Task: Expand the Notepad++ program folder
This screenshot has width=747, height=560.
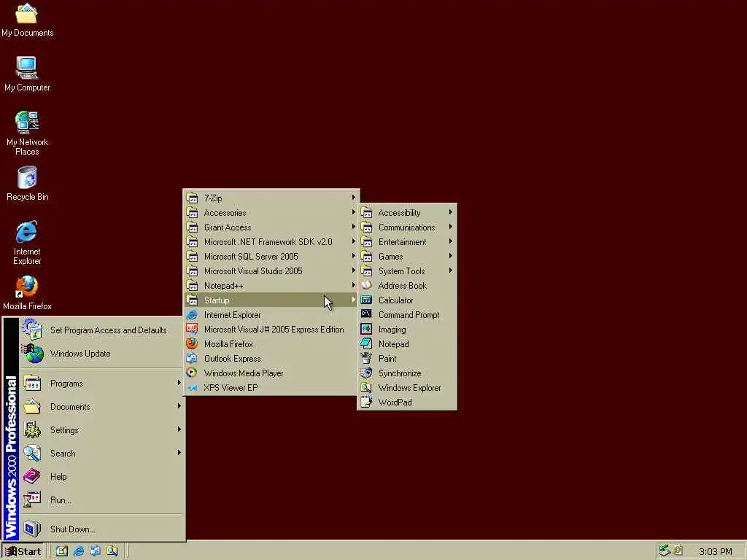Action: coord(271,286)
